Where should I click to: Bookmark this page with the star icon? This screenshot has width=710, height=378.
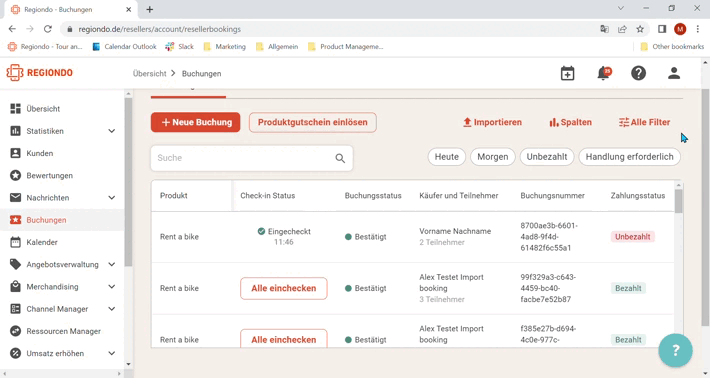point(640,29)
